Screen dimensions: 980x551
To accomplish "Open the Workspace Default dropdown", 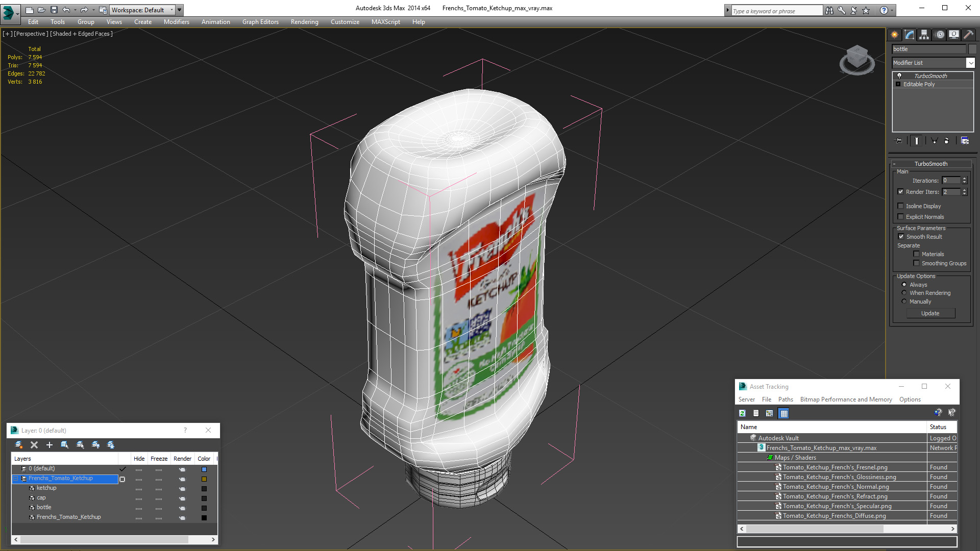I will click(x=142, y=10).
